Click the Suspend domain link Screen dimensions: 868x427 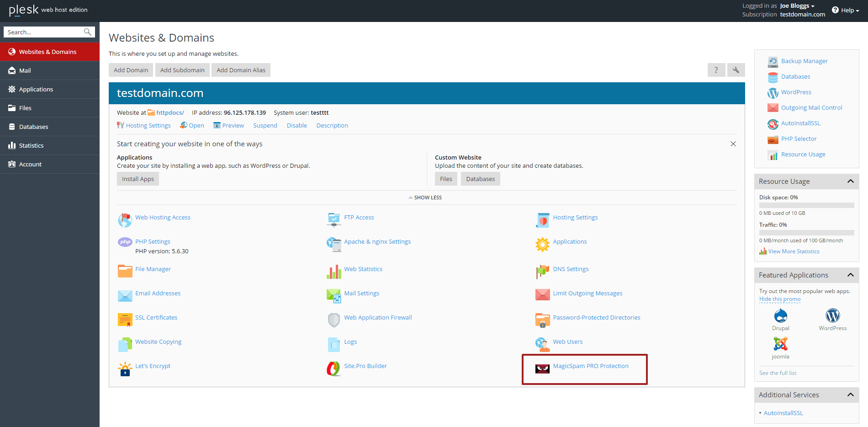pos(265,125)
